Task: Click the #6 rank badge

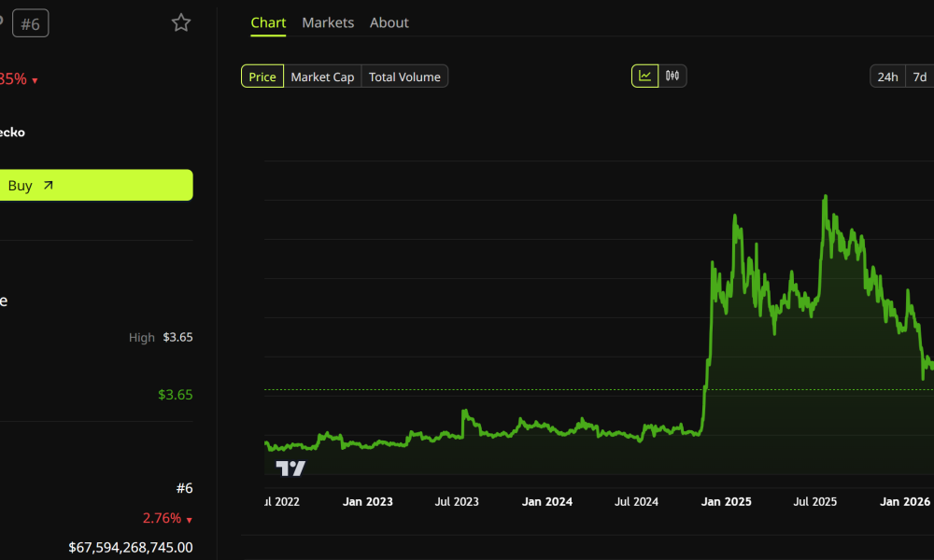Action: click(x=31, y=24)
